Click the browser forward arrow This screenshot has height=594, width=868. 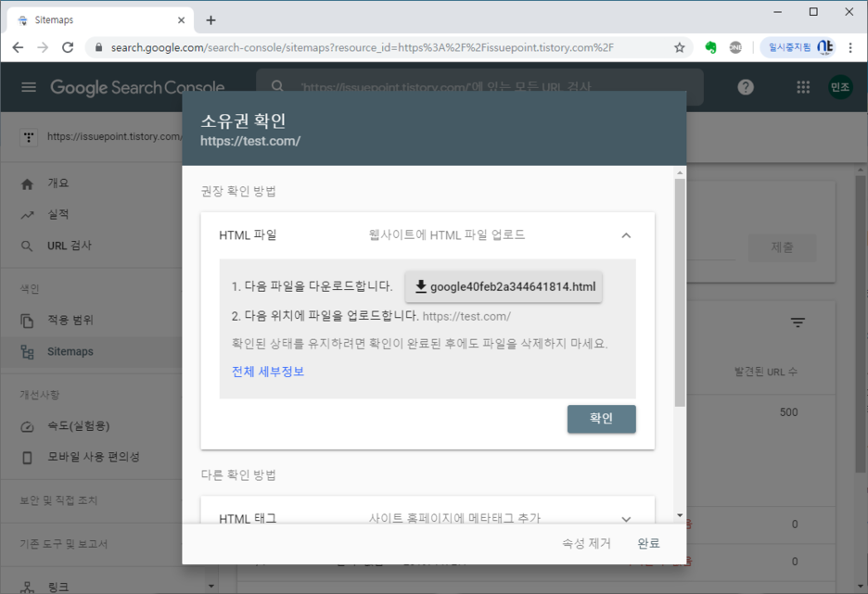coord(43,47)
